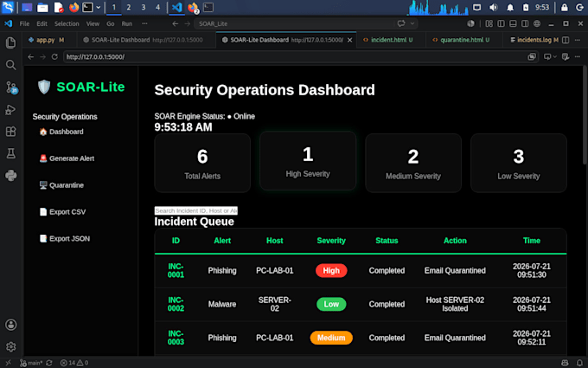
Task: Split the editor to the right
Action: click(566, 40)
